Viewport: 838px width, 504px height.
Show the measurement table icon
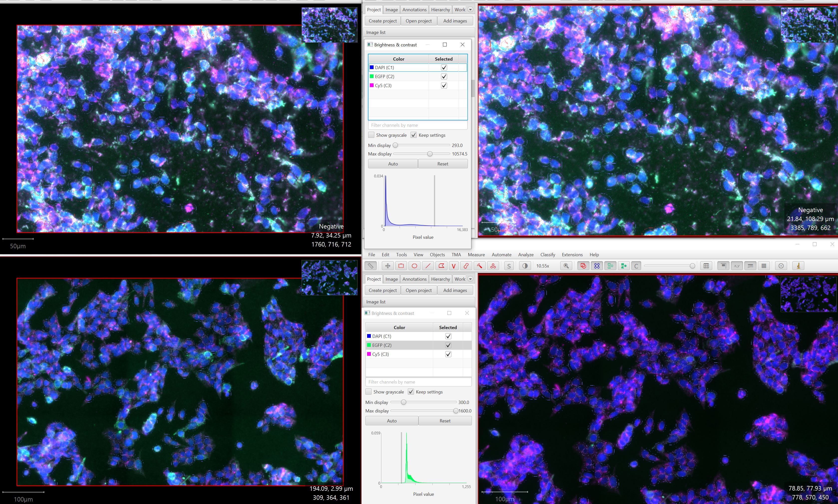(x=706, y=266)
